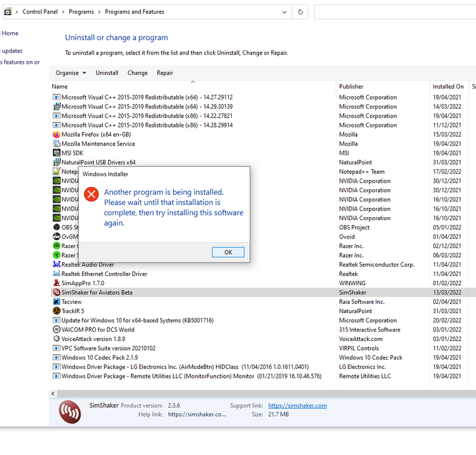Viewport: 476px width, 455px height.
Task: Open the simshaker.com support link
Action: 297,405
